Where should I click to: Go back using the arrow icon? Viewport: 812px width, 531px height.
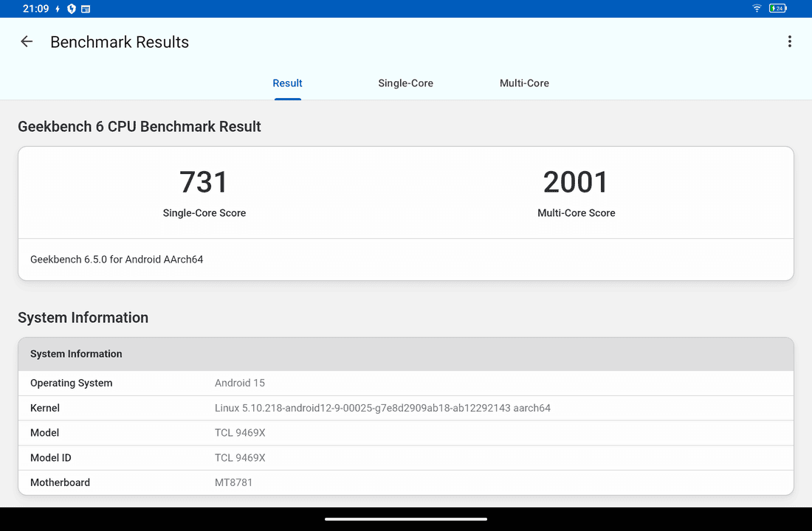pyautogui.click(x=27, y=42)
